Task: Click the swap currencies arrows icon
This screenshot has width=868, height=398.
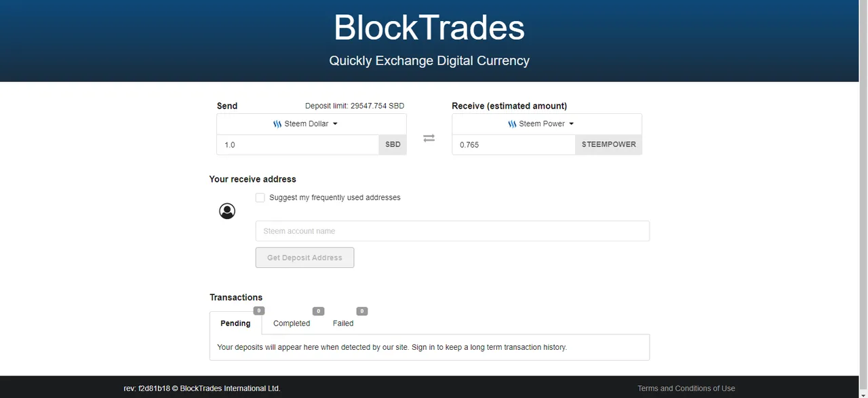Action: [x=429, y=138]
